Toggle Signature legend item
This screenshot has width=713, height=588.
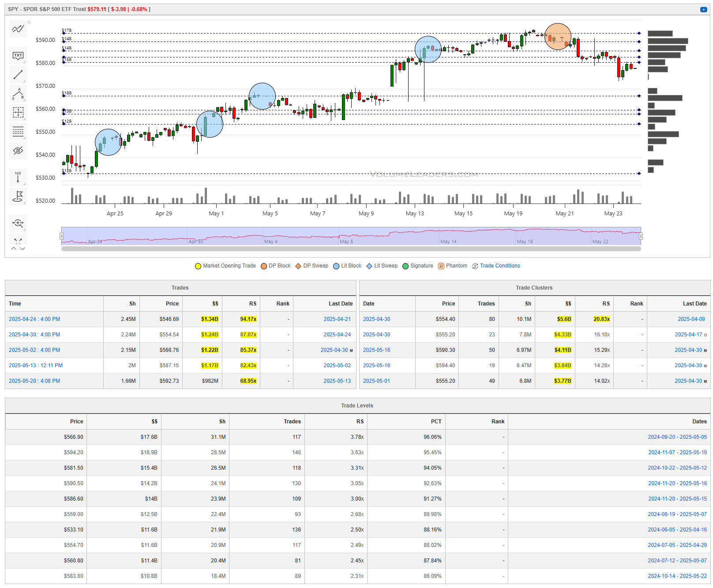(x=418, y=266)
